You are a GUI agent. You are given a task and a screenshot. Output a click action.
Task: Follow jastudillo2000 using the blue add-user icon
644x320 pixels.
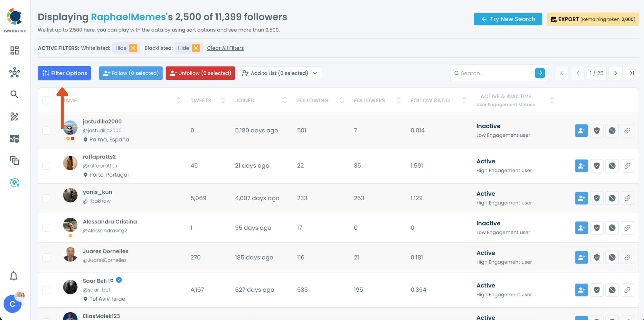click(581, 131)
